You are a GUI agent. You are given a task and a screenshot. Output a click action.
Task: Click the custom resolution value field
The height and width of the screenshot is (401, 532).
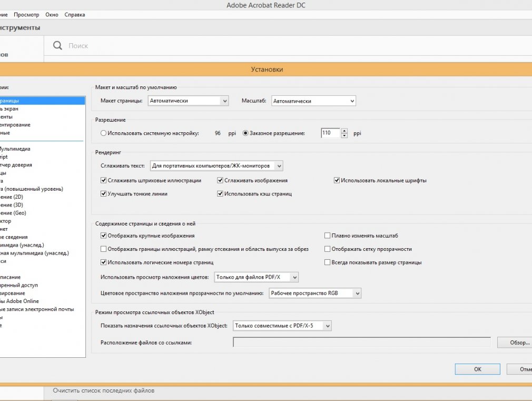coord(330,133)
